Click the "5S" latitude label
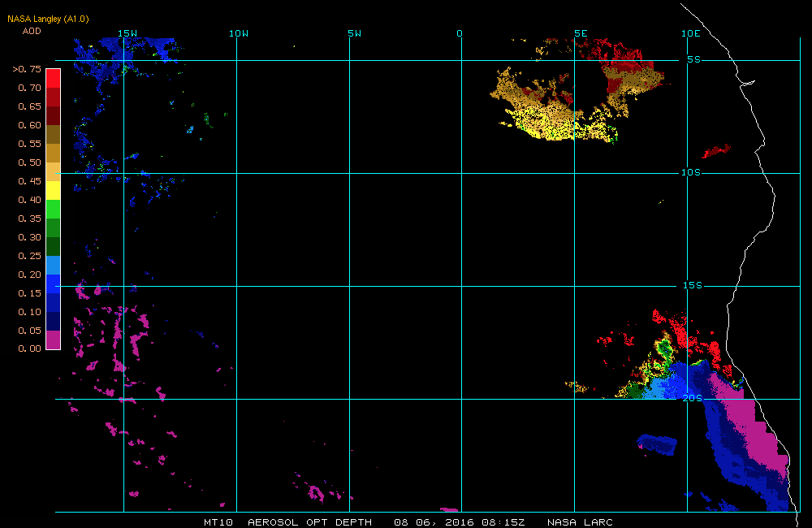The height and width of the screenshot is (528, 812). tap(693, 59)
